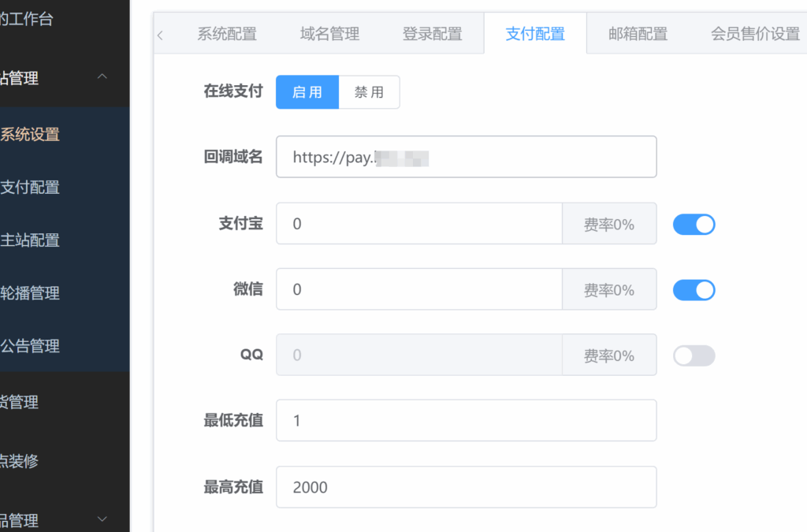
Task: Click 禁用 to disable online payment
Action: [370, 91]
